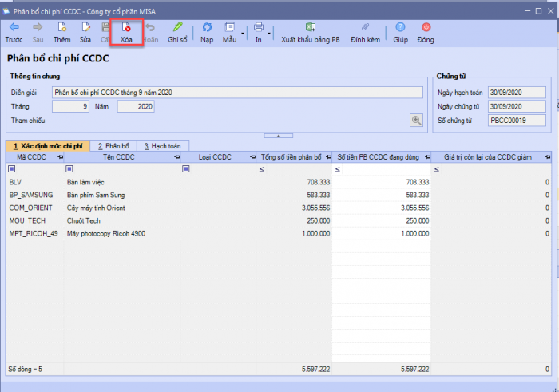This screenshot has height=392, width=559.
Task: Open the Giúp help icon
Action: [x=400, y=28]
